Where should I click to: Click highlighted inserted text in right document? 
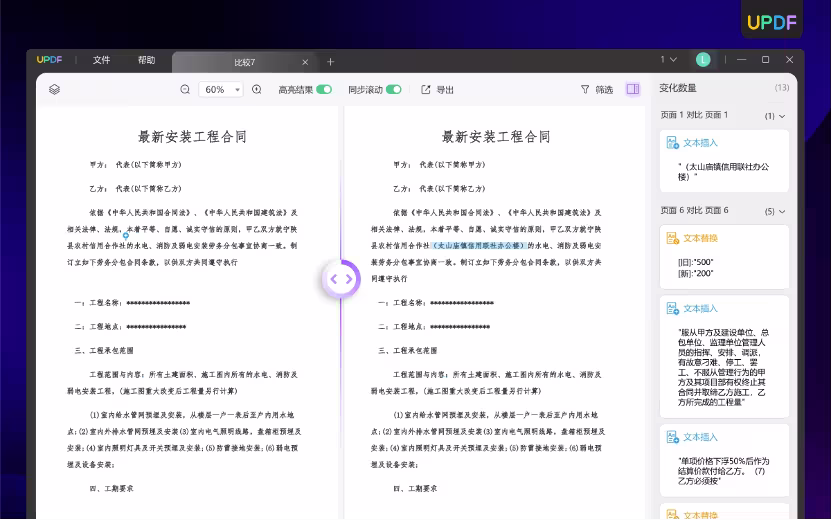(479, 246)
